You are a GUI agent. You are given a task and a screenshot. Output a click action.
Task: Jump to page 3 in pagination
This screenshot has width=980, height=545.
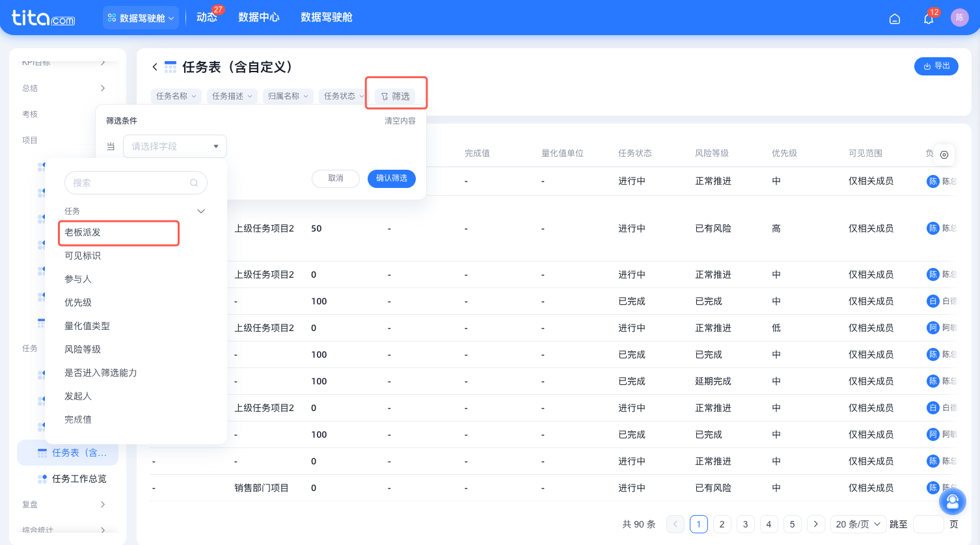pos(745,524)
